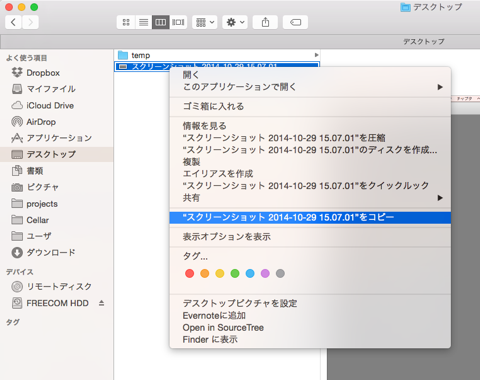
Task: Open ピクチャ in the sidebar
Action: [57, 187]
